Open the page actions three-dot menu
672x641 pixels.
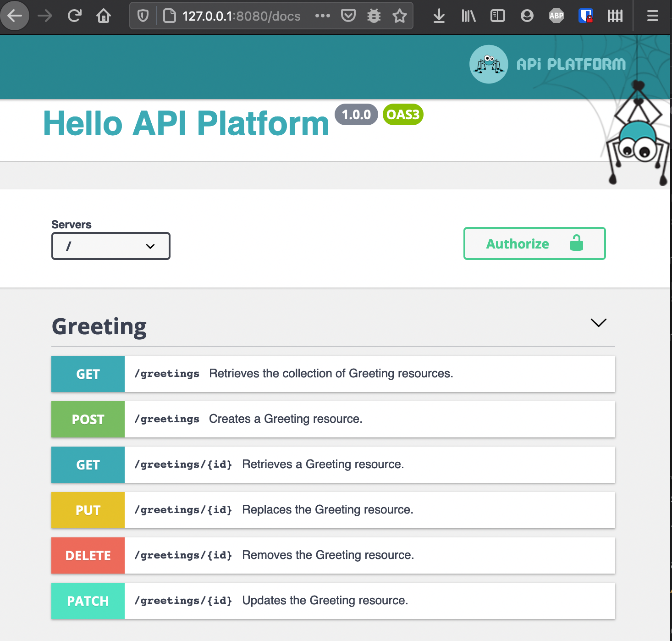(323, 16)
